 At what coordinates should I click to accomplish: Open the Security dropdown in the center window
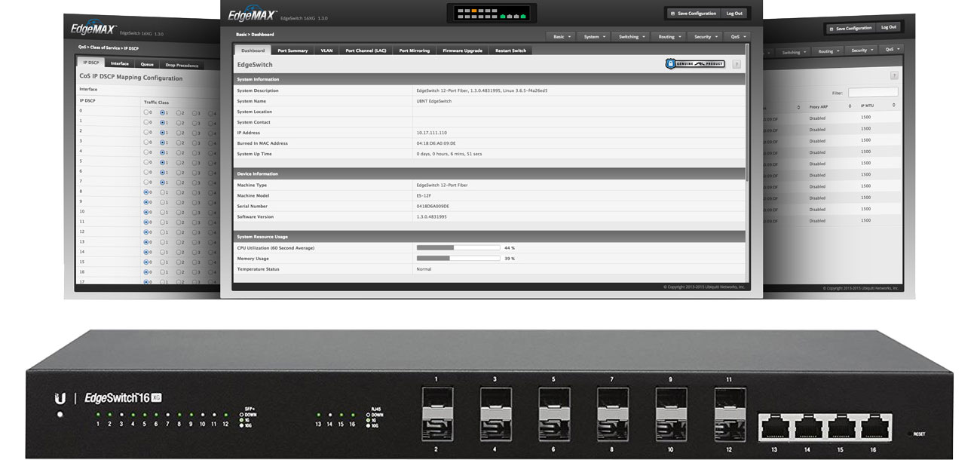click(x=706, y=36)
